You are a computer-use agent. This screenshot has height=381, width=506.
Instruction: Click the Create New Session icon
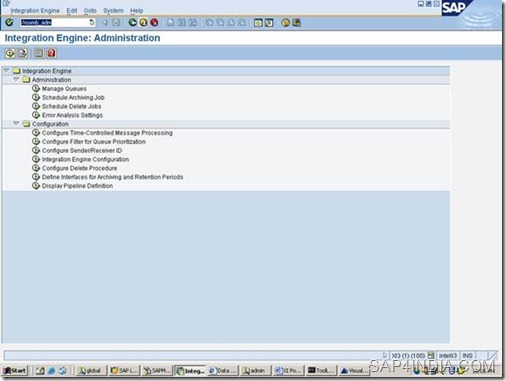258,23
